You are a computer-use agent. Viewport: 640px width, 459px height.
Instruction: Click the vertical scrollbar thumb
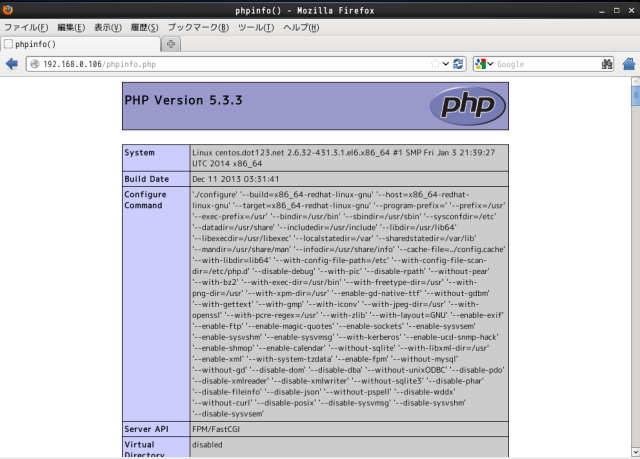(x=635, y=97)
